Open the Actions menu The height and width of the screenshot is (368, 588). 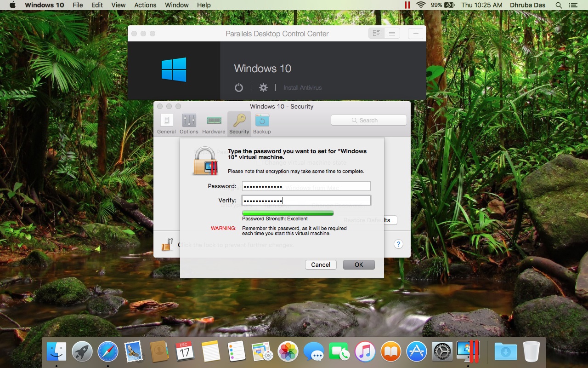(145, 5)
